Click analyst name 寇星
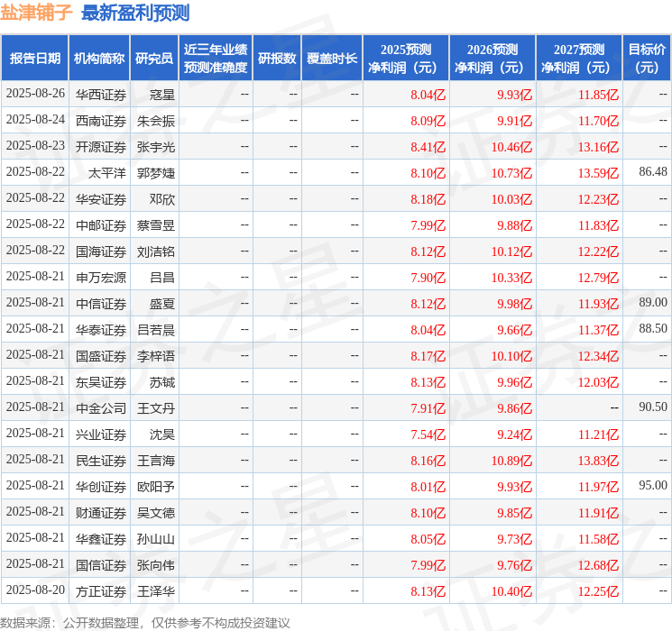672x631 pixels. (162, 95)
